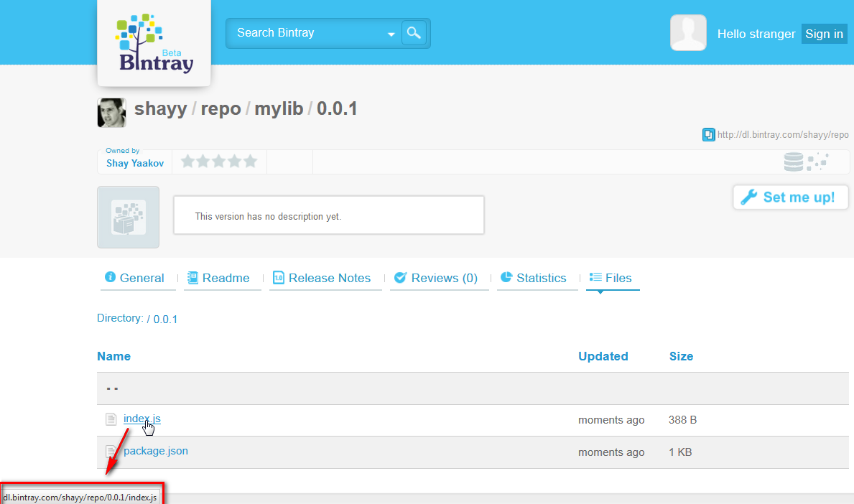
Task: Click the index.js file icon
Action: click(111, 419)
